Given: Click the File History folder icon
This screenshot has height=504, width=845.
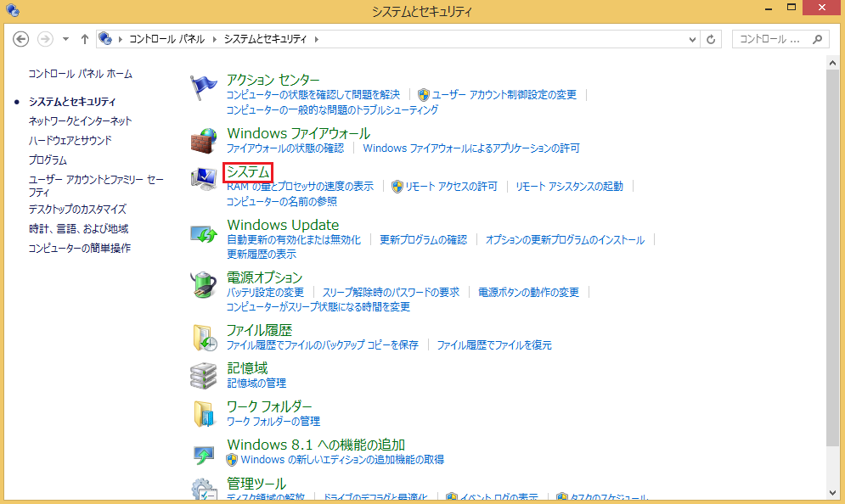Looking at the screenshot, I should pos(204,337).
